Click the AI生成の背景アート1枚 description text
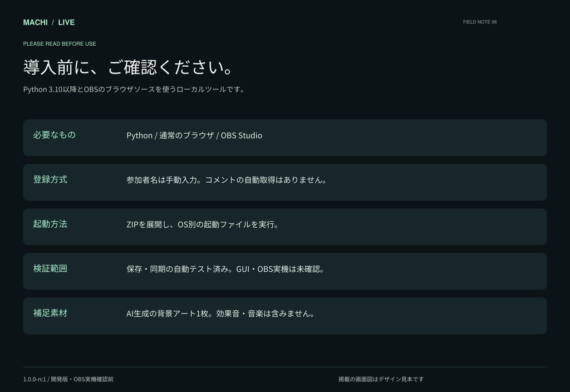Viewport: 570px width, 392px height. [x=220, y=313]
